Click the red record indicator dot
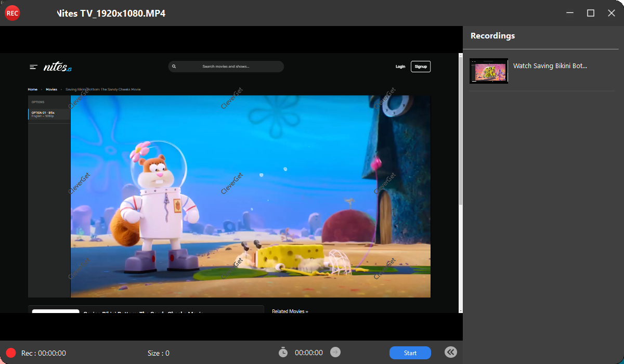624x364 pixels. point(11,353)
